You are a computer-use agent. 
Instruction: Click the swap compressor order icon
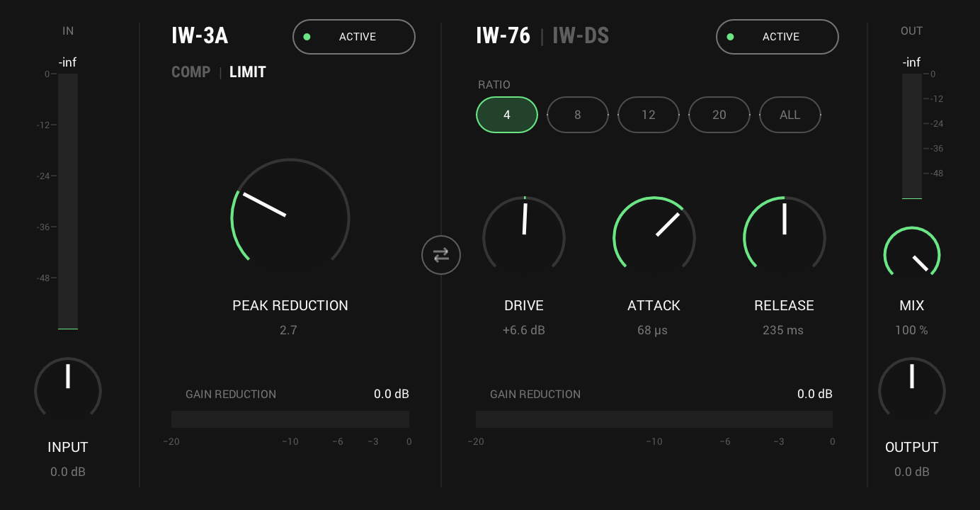[x=441, y=255]
